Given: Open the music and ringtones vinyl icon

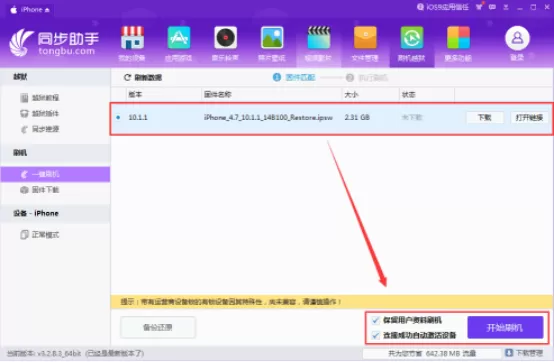Looking at the screenshot, I should [225, 38].
